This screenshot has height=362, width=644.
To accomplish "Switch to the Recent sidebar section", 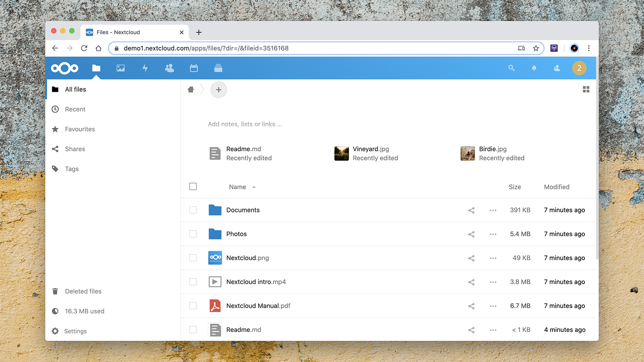I will (75, 109).
